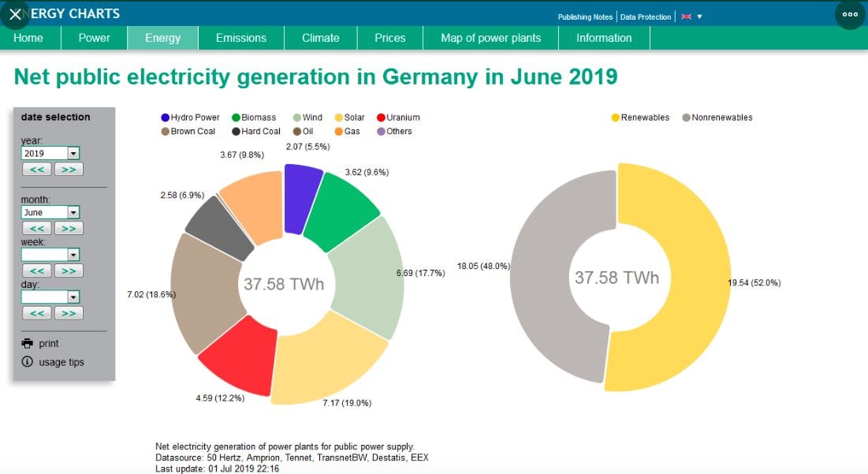Toggle Nonrenewables in the right chart legend
Viewport: 868px width, 474px height.
coord(719,117)
